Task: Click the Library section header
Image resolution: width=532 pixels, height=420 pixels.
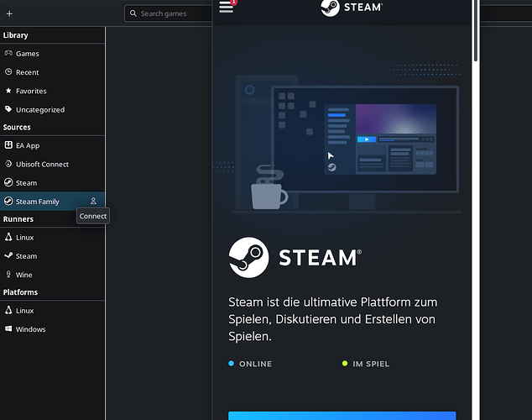Action: click(16, 35)
